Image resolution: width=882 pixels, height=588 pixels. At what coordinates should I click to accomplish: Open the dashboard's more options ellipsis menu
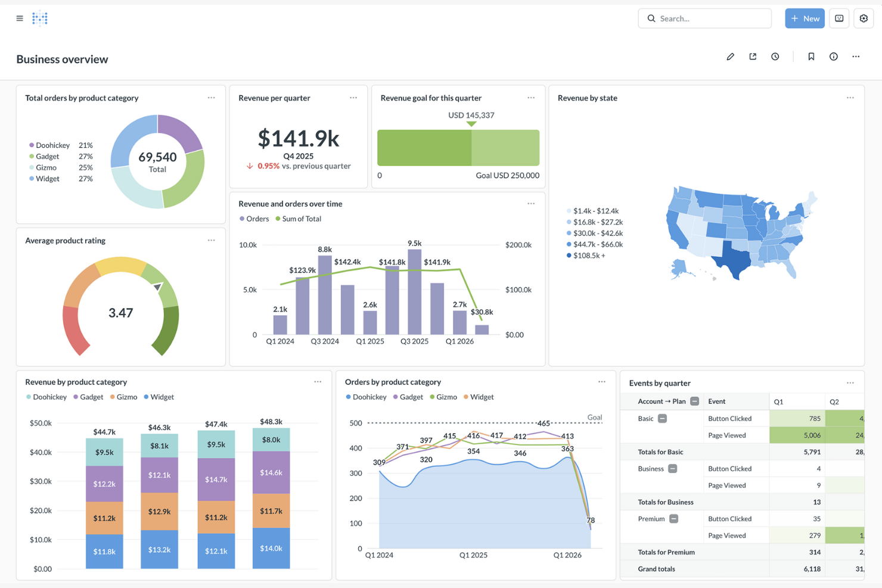tap(856, 56)
